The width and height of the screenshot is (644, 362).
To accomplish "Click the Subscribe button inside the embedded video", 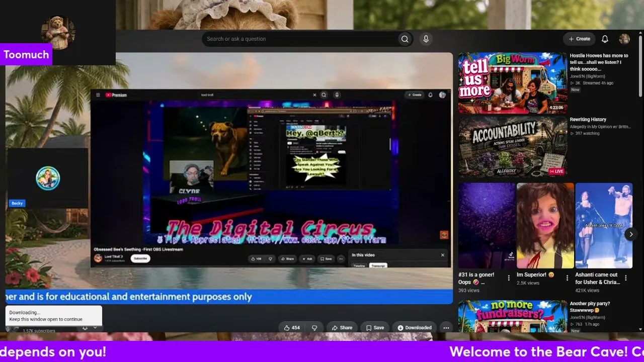I will [x=140, y=258].
